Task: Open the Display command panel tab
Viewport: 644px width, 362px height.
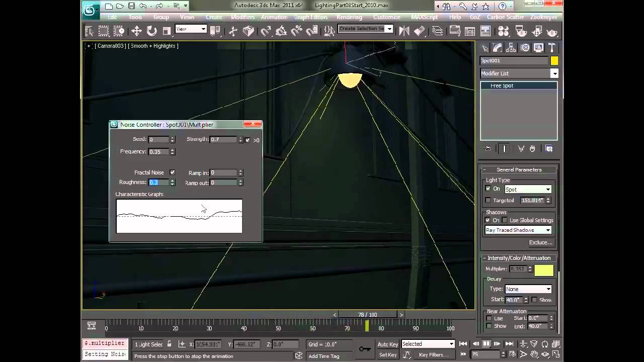Action: (x=538, y=48)
